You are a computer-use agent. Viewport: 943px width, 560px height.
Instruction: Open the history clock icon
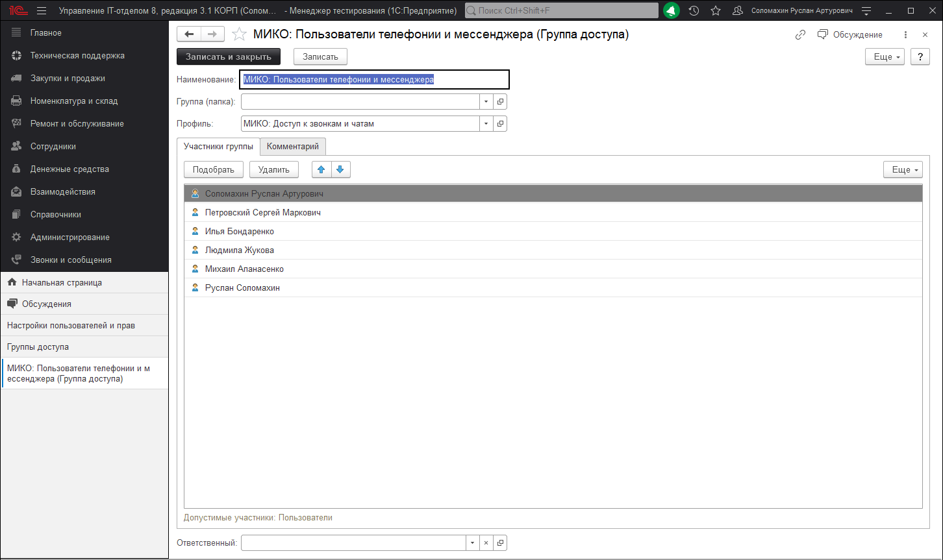click(694, 11)
